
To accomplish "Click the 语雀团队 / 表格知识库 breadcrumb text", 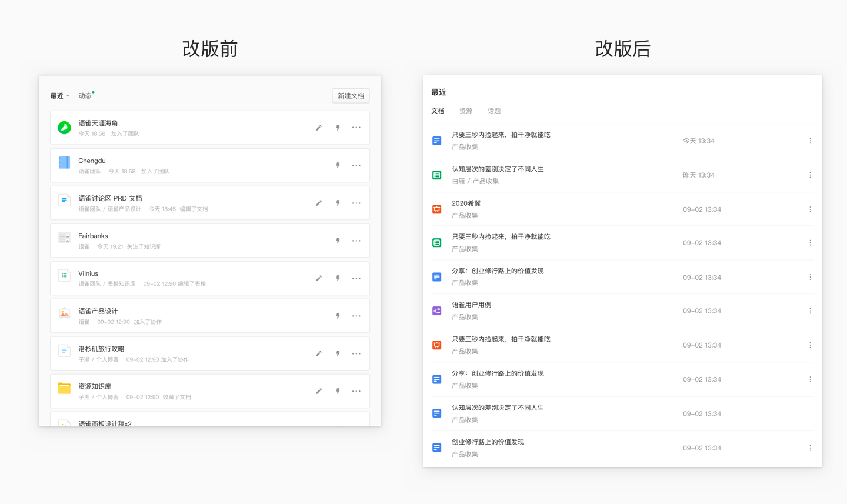I will click(107, 284).
